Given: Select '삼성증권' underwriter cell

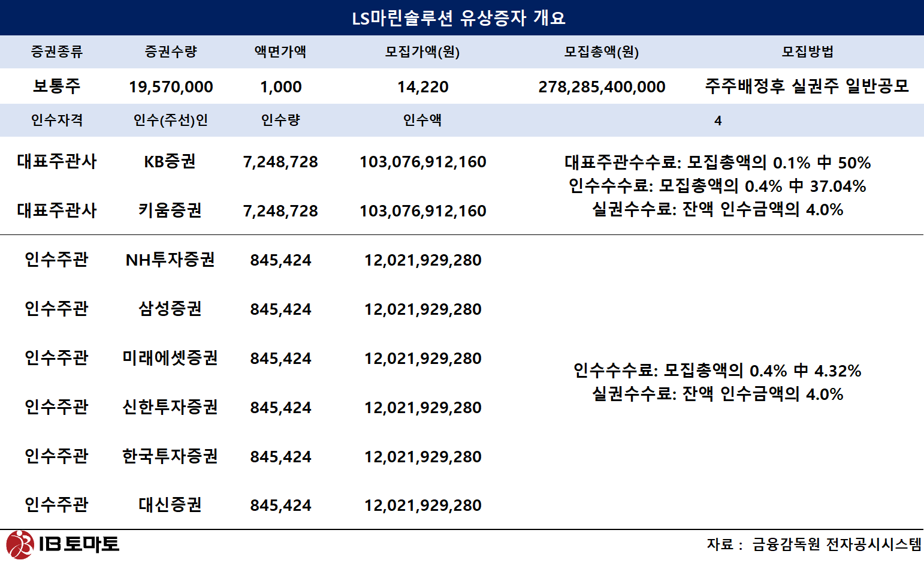Looking at the screenshot, I should point(170,309).
